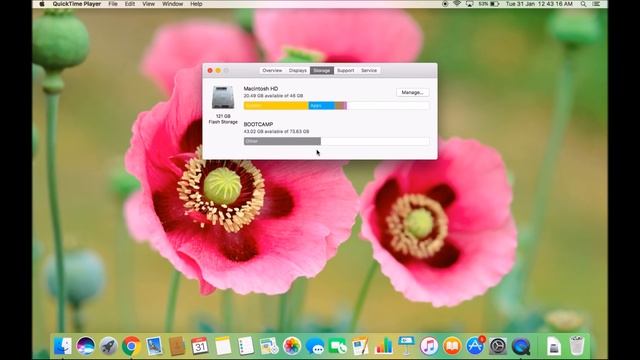Open the Mail stamp icon in dock
The image size is (640, 360).
tap(154, 346)
